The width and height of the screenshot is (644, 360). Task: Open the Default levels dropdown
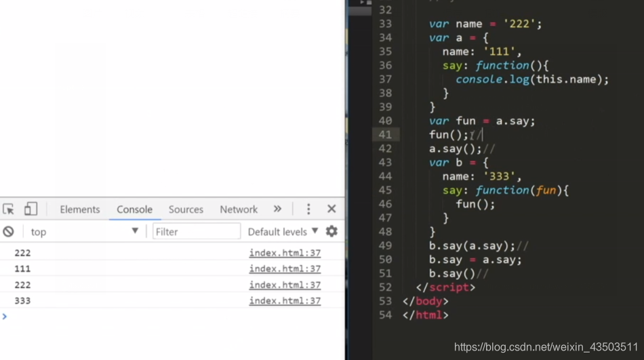(283, 232)
